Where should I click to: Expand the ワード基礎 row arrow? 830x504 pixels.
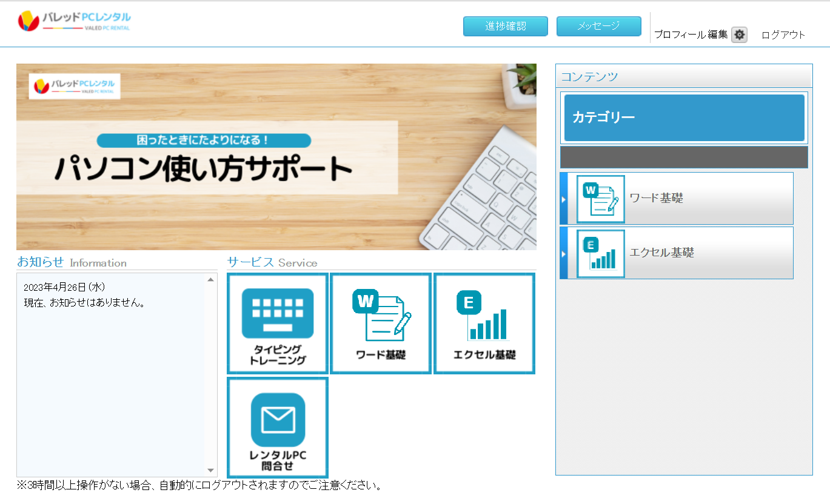click(564, 199)
